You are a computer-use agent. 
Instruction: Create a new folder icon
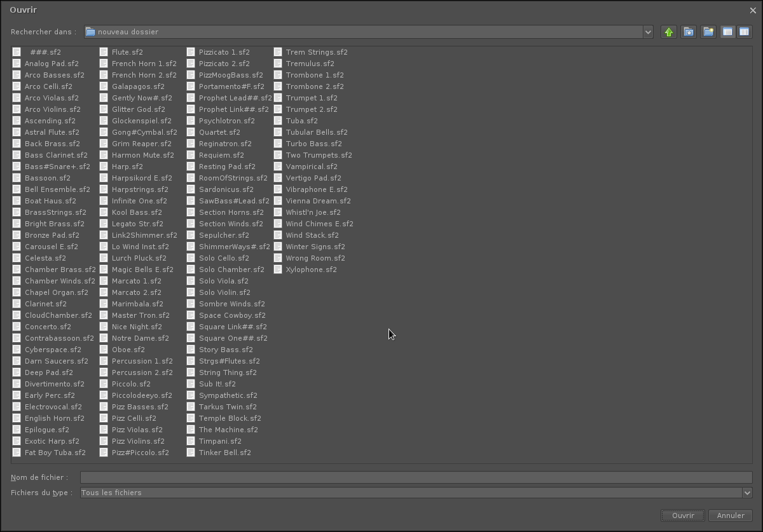pos(708,32)
